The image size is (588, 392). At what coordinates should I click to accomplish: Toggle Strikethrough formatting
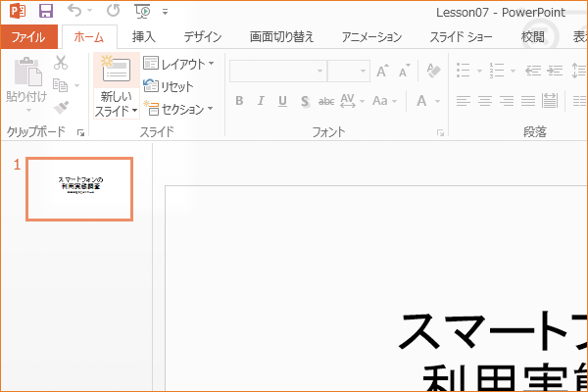326,101
